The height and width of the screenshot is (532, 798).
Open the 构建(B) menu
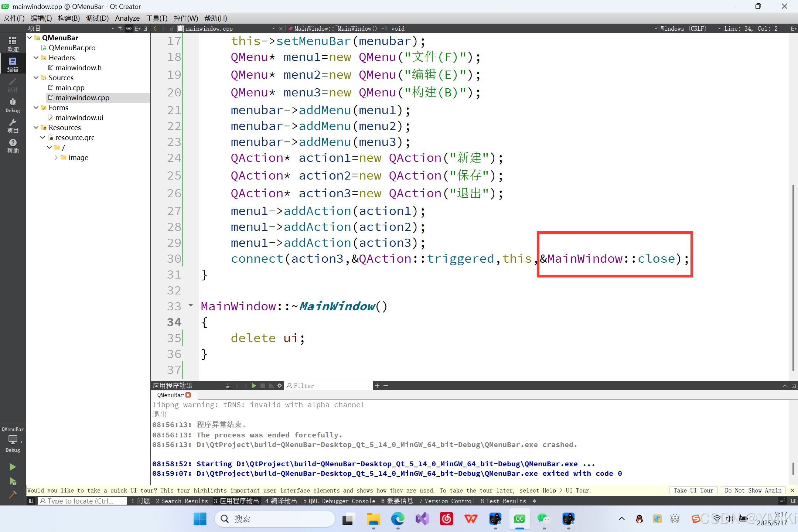coord(69,18)
